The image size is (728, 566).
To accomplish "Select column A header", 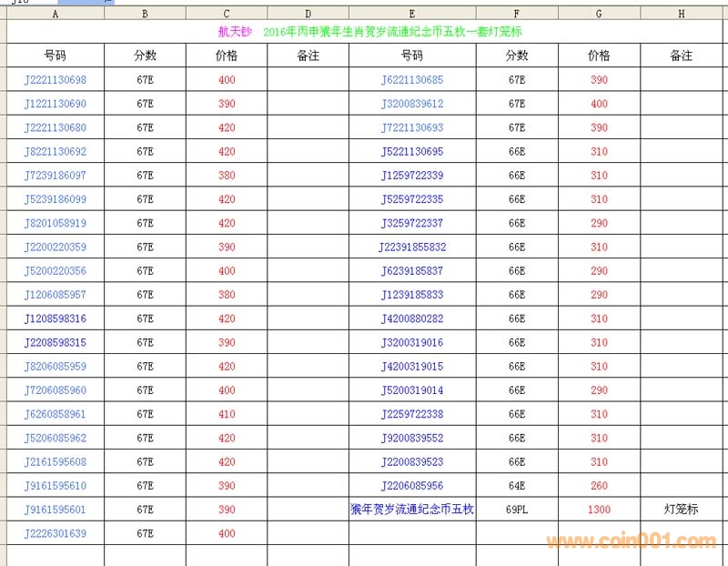I will [x=56, y=14].
